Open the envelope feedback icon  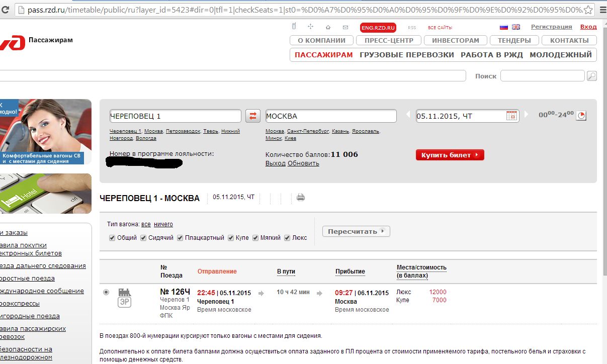[345, 27]
